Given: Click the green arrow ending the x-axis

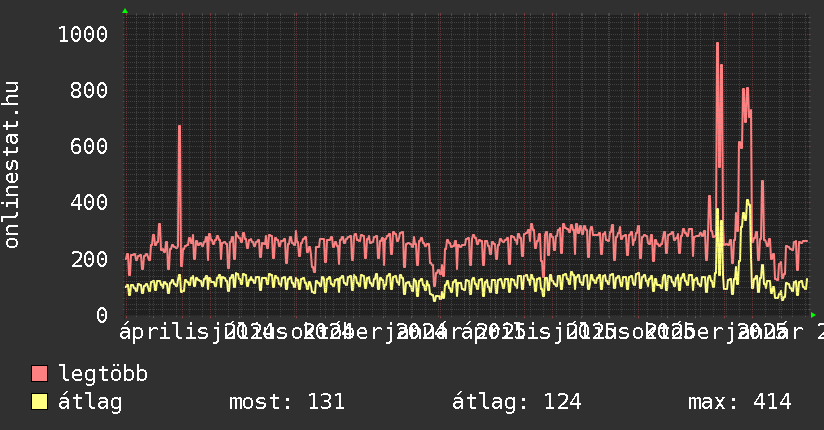Looking at the screenshot, I should [813, 315].
